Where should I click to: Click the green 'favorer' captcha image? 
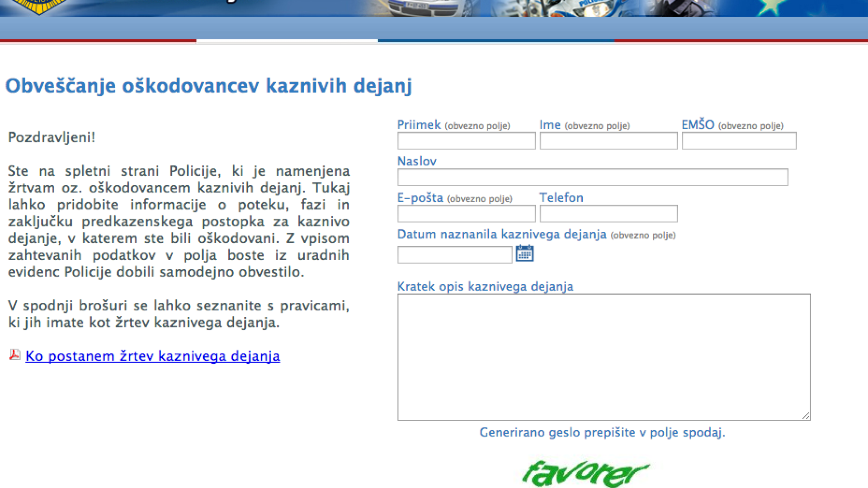coord(585,474)
